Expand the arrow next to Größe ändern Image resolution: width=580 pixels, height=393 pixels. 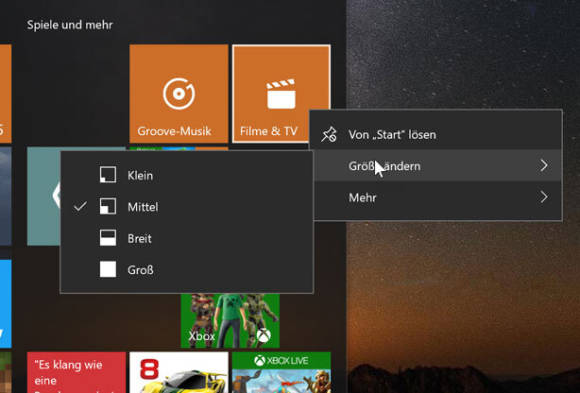[543, 165]
